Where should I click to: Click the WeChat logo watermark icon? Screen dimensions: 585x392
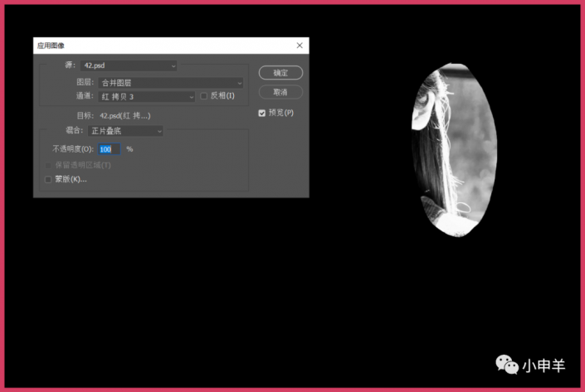(506, 365)
